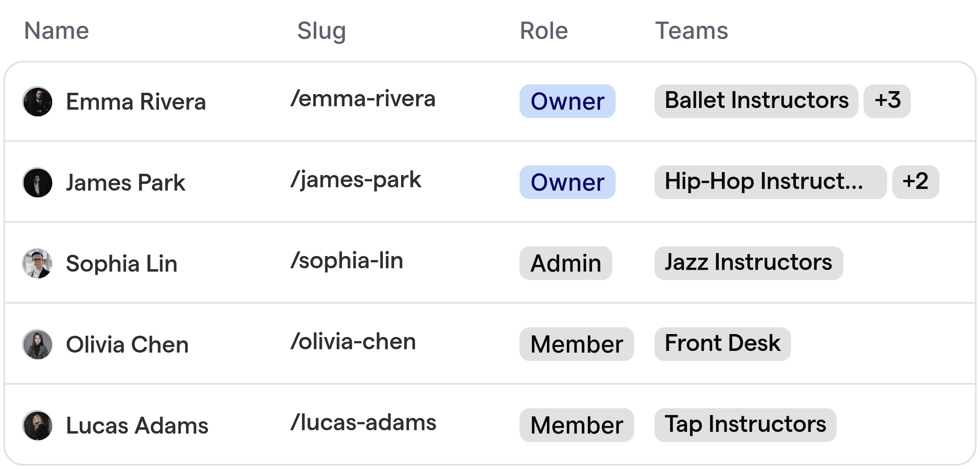Click Olivia Chen's profile avatar

point(38,345)
